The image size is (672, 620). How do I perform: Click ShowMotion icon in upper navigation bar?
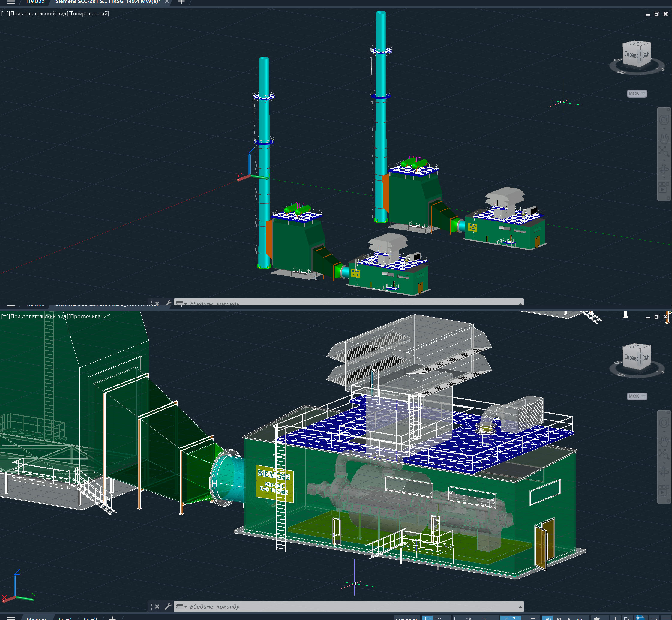664,188
